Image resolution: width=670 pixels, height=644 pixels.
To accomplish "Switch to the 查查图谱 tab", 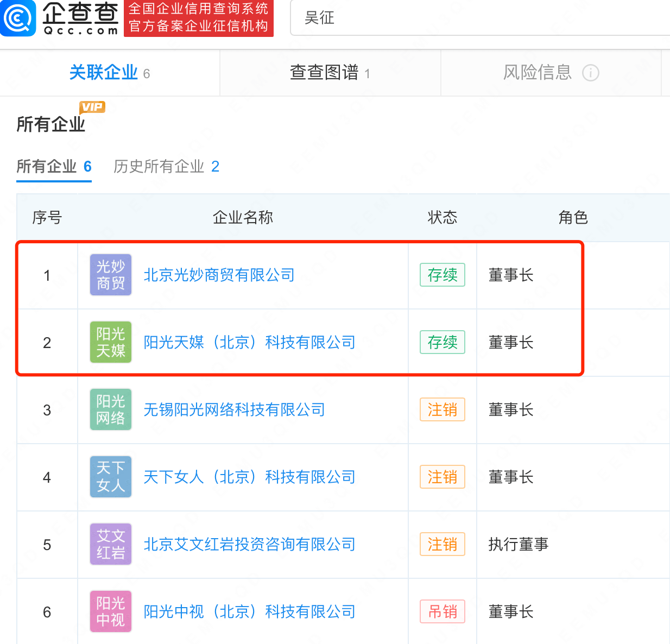I will coord(330,72).
